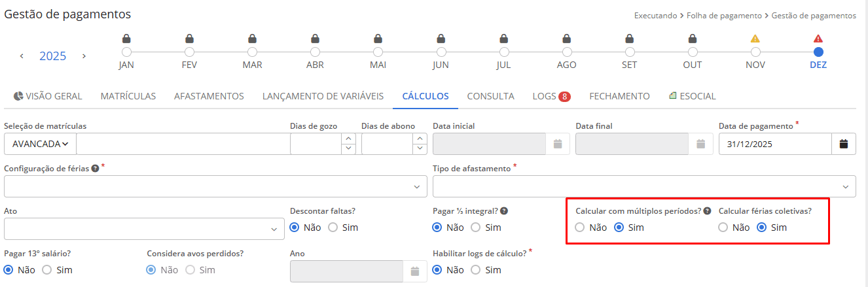The image size is (868, 287).
Task: Click Folha de pagamento breadcrumb link
Action: point(724,15)
